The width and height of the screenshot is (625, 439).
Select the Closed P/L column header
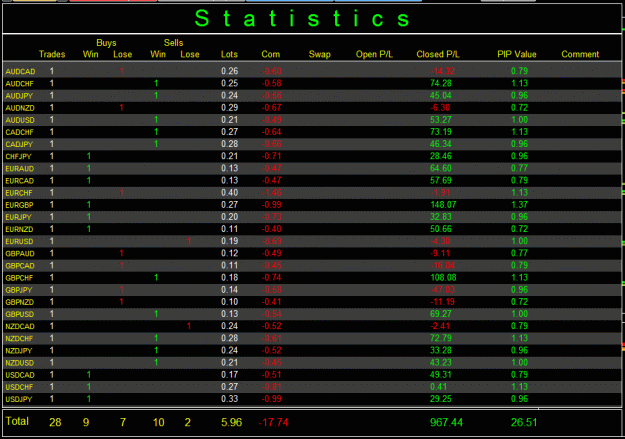point(438,54)
